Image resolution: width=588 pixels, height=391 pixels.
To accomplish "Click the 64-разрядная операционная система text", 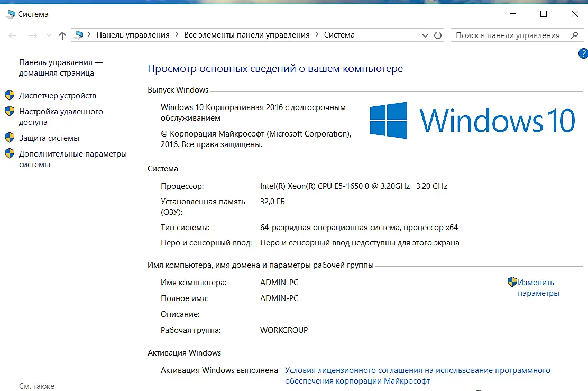I will [359, 228].
